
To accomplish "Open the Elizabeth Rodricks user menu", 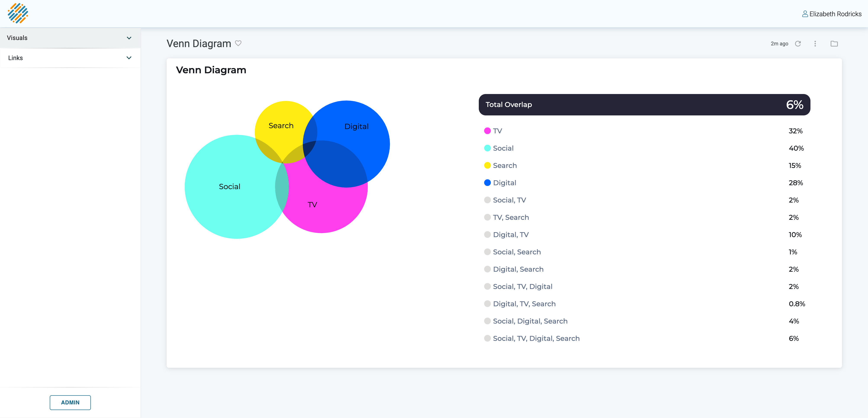I will (x=832, y=14).
